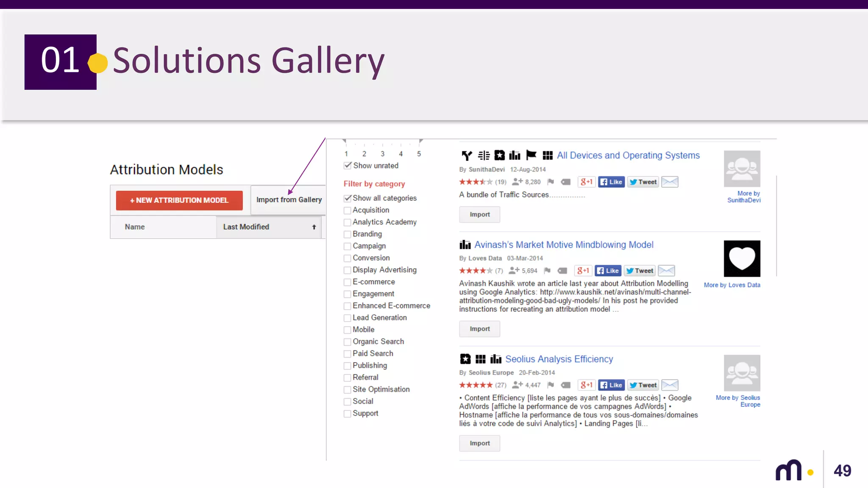
Task: Click star rating on Avinash's Model
Action: (476, 271)
